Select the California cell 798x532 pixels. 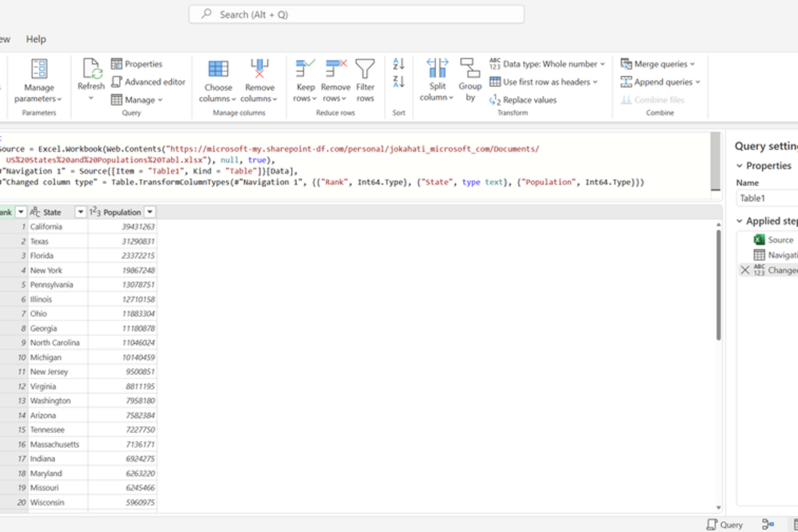(x=58, y=227)
